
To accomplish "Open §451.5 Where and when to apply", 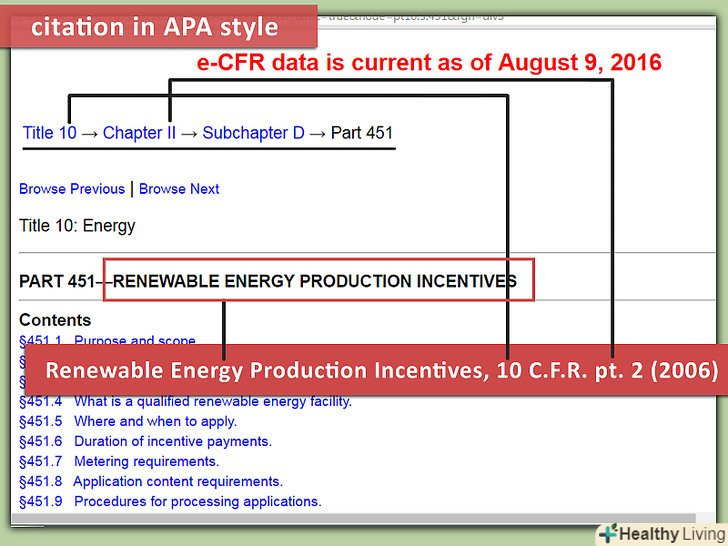I will pos(127,421).
